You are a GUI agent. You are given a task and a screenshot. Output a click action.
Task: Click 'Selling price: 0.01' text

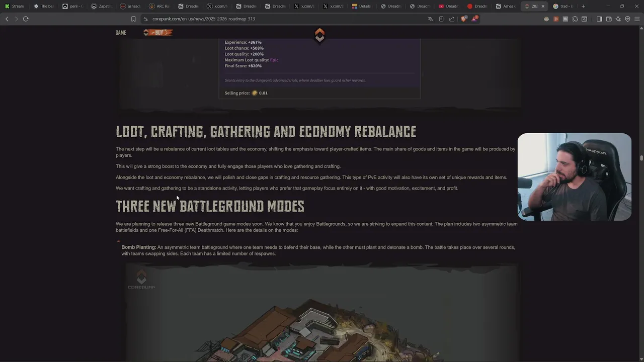click(246, 93)
